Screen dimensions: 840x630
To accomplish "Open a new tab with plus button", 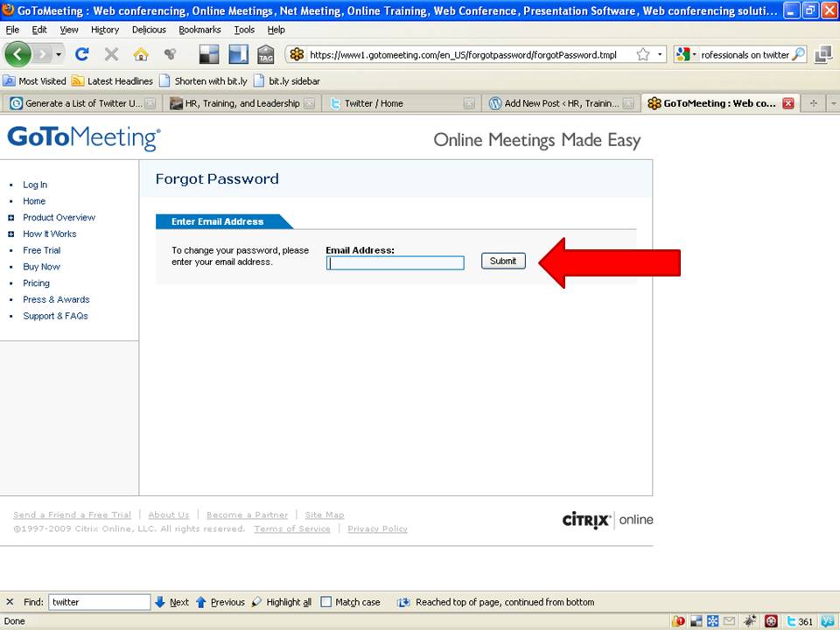I will click(813, 103).
